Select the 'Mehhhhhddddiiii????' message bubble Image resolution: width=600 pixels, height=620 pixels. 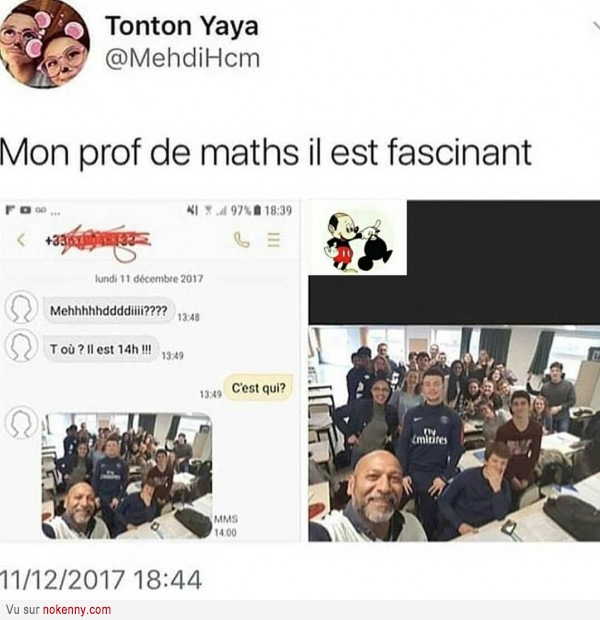[108, 311]
